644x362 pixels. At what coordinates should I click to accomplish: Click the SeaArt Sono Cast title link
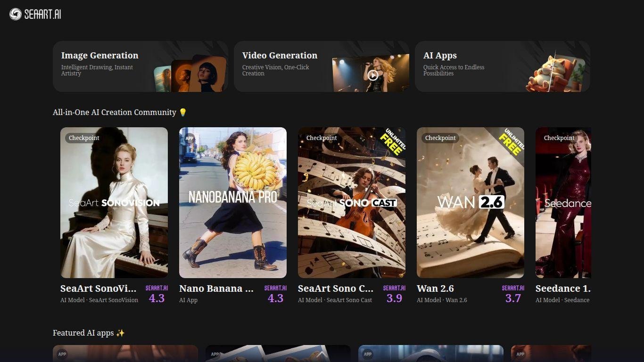coord(335,288)
